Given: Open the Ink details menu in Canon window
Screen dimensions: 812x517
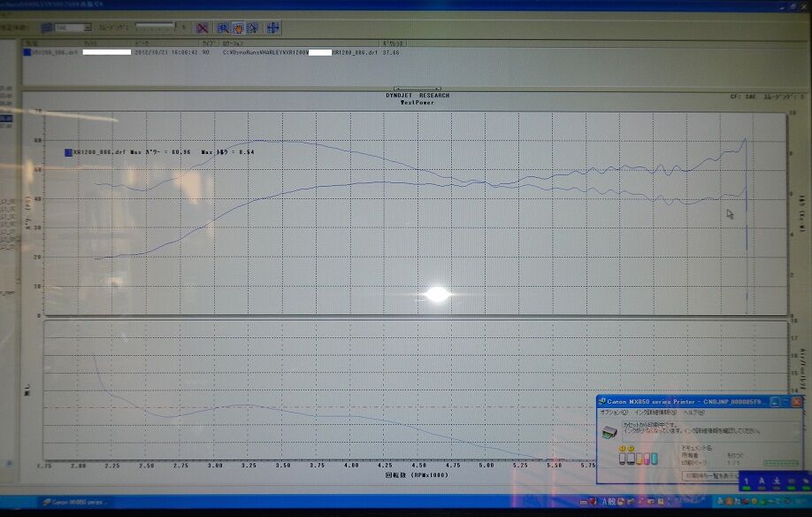Looking at the screenshot, I should [655, 413].
